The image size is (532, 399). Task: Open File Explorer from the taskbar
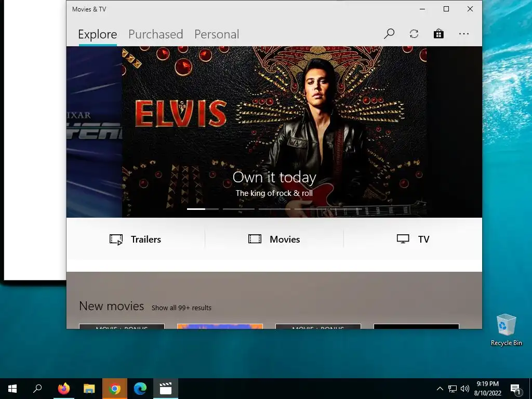click(89, 389)
